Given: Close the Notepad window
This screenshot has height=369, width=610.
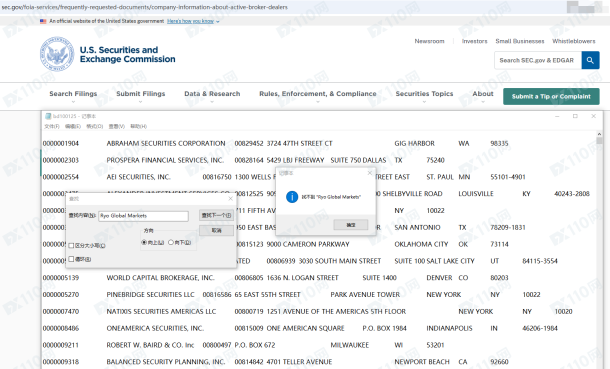Looking at the screenshot, I should (x=593, y=116).
